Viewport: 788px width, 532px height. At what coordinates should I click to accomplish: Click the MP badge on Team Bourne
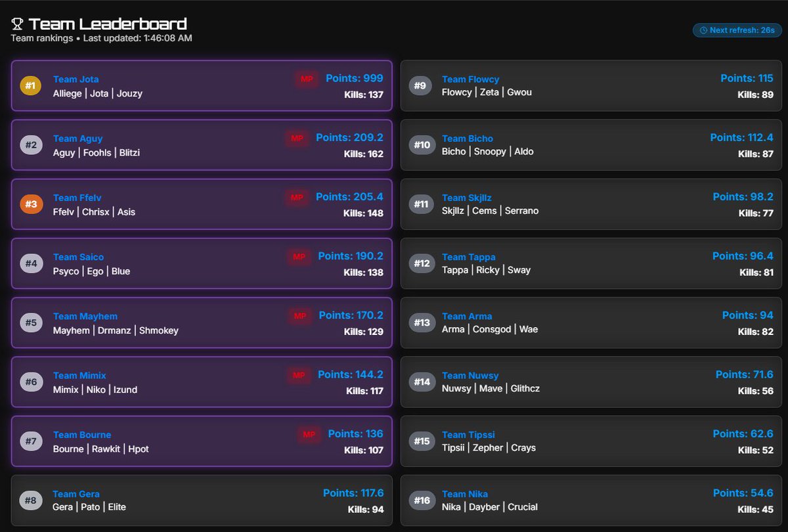tap(309, 434)
